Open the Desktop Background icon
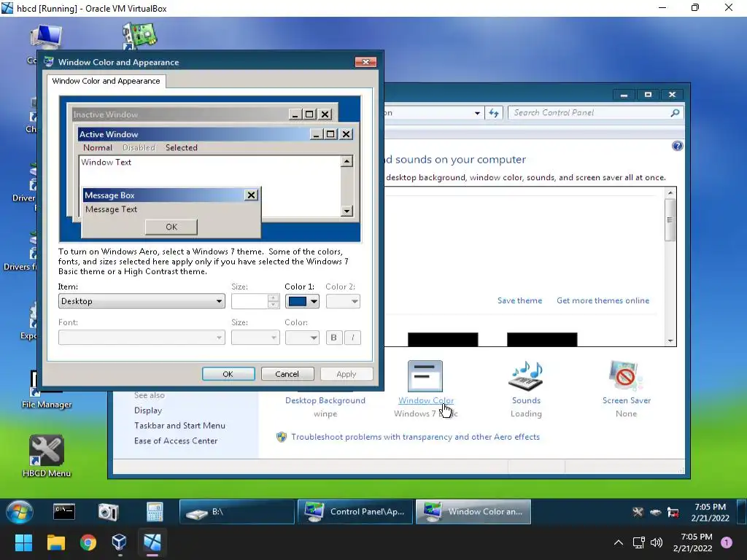 pos(325,400)
